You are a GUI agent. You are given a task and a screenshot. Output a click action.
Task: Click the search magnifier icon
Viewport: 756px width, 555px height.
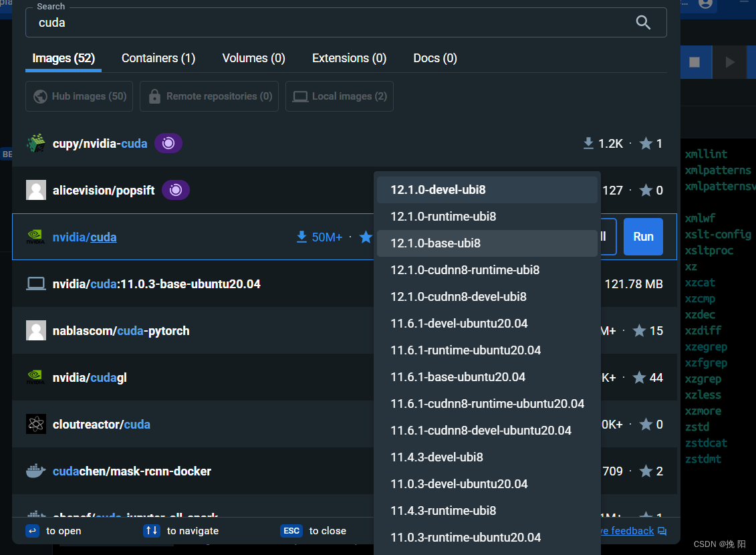(x=643, y=22)
